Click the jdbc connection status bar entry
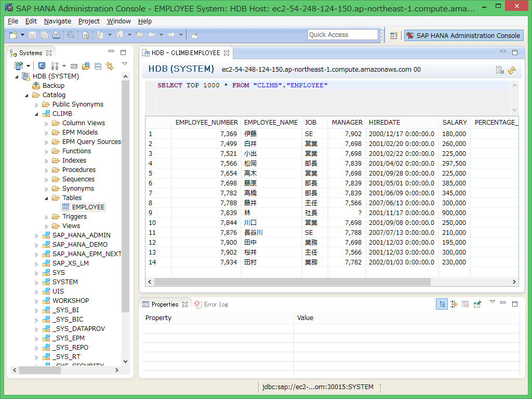The height and width of the screenshot is (399, 532). click(x=317, y=387)
